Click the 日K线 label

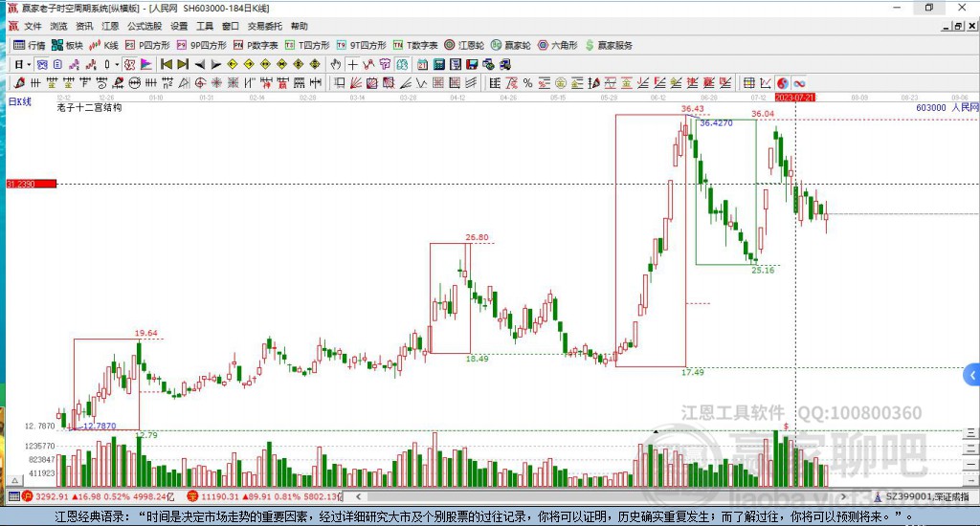tap(20, 101)
